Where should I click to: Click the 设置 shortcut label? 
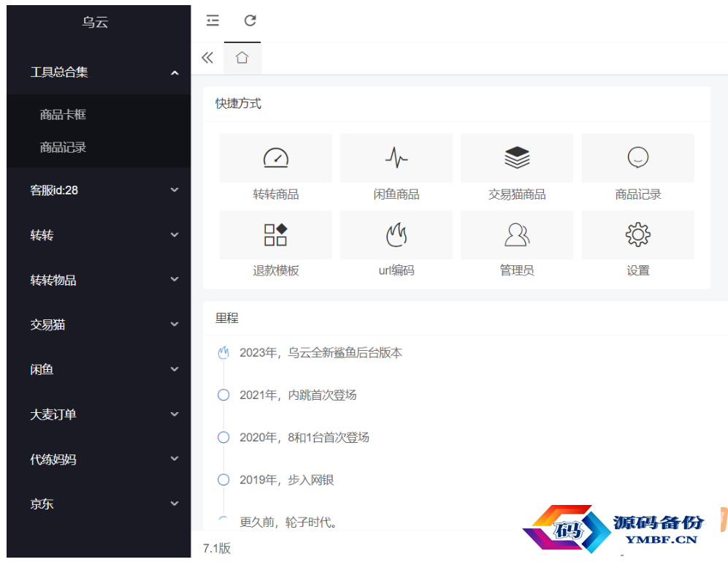(638, 270)
